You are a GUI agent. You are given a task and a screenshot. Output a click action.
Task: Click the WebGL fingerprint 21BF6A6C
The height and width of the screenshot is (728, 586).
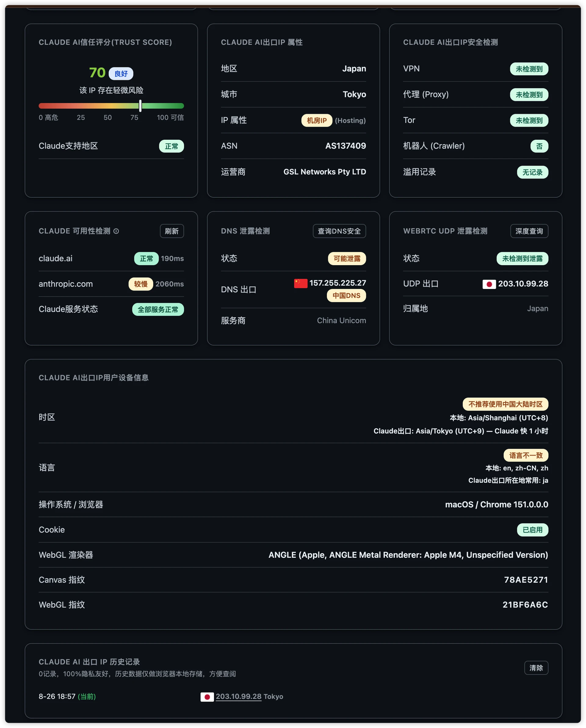tap(525, 605)
